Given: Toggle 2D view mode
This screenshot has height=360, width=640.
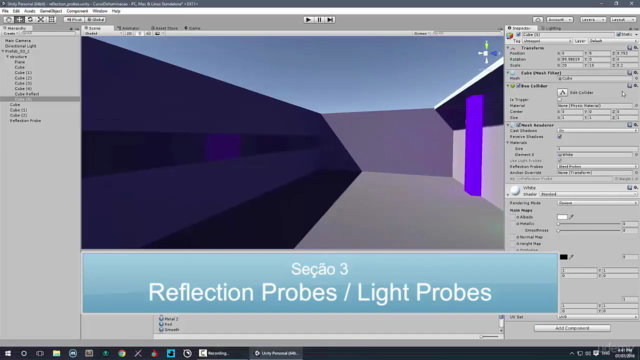Looking at the screenshot, I should (x=129, y=33).
